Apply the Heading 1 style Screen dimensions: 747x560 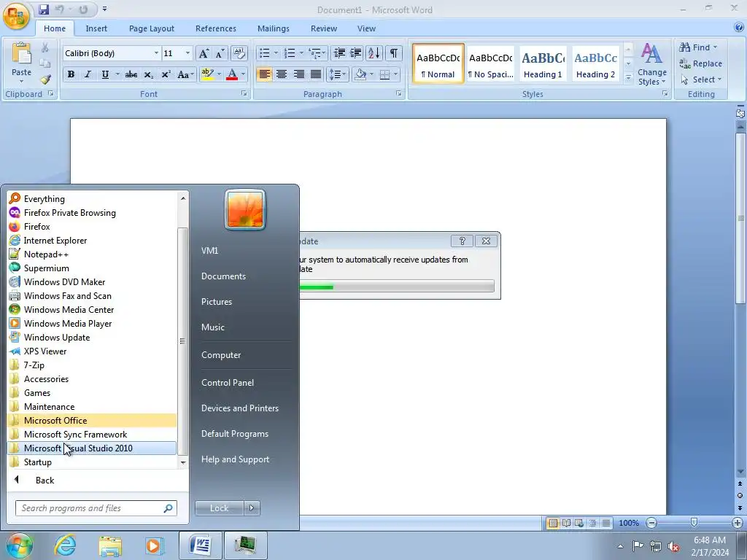[543, 64]
